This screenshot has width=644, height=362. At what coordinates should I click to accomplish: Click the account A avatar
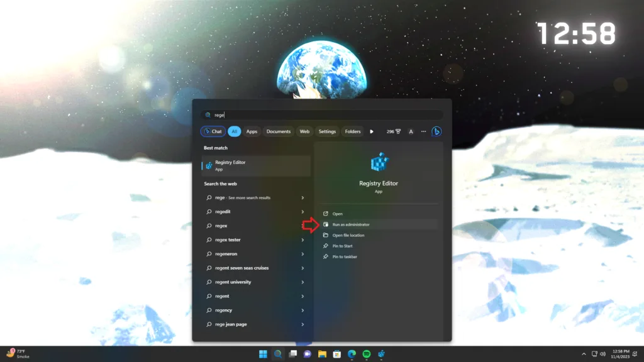(411, 131)
